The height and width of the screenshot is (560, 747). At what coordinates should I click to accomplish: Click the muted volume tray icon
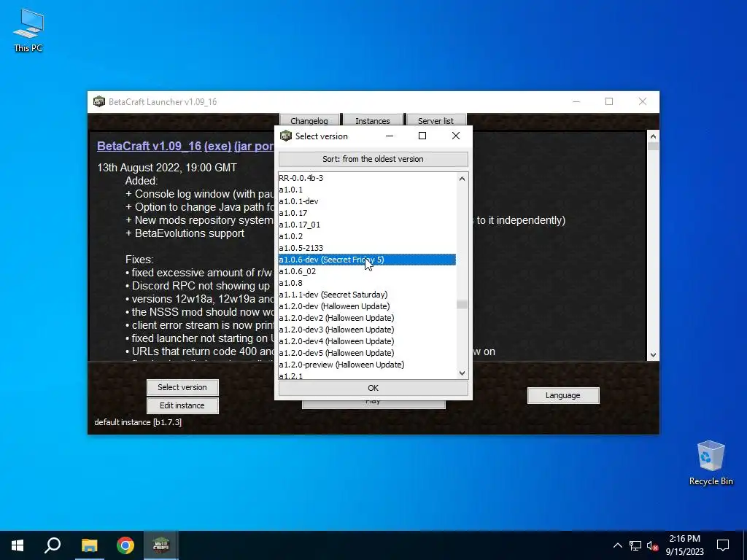pos(653,545)
